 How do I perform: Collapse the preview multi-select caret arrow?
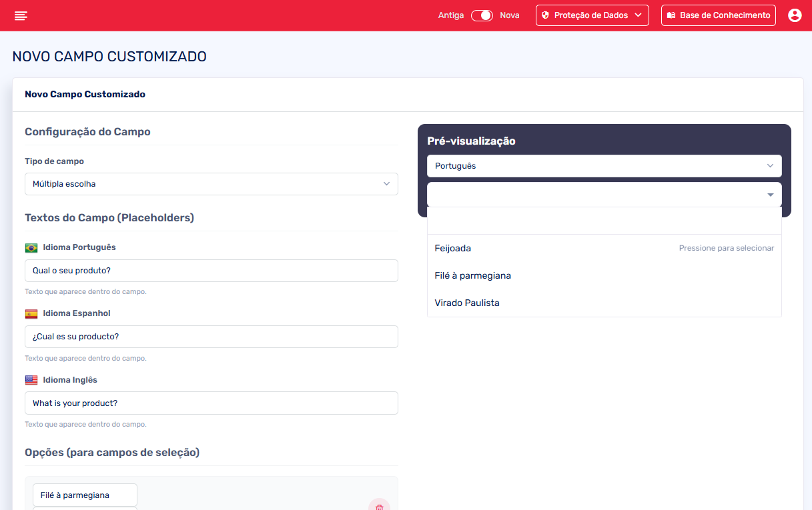[x=770, y=195]
